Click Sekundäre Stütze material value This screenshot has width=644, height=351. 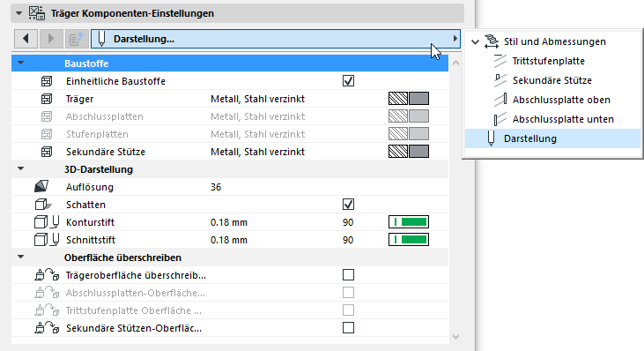(x=257, y=152)
